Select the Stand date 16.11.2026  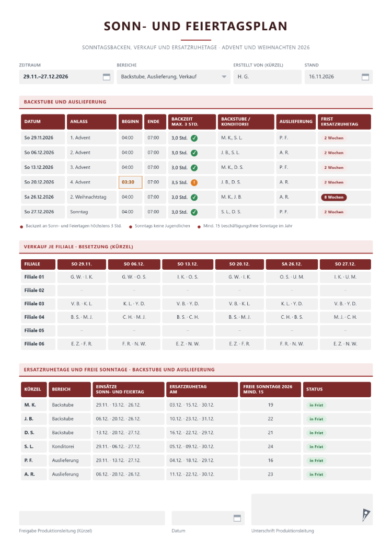pyautogui.click(x=338, y=77)
